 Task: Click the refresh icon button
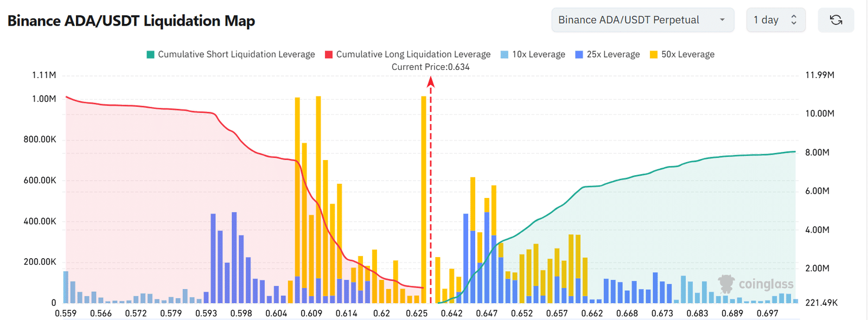(836, 20)
